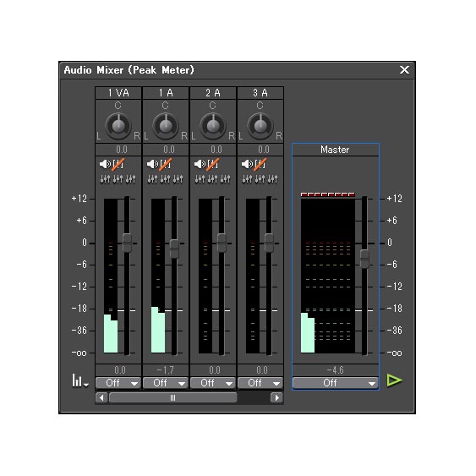This screenshot has width=476, height=476.
Task: Open the Off mode dropdown for 2 A
Action: click(213, 383)
